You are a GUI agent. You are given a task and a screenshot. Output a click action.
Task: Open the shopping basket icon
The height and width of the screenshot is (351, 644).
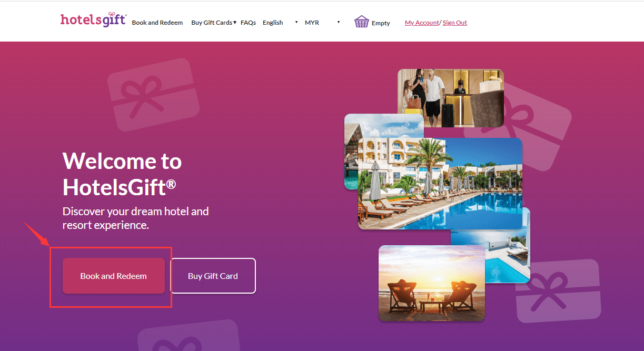pos(362,22)
